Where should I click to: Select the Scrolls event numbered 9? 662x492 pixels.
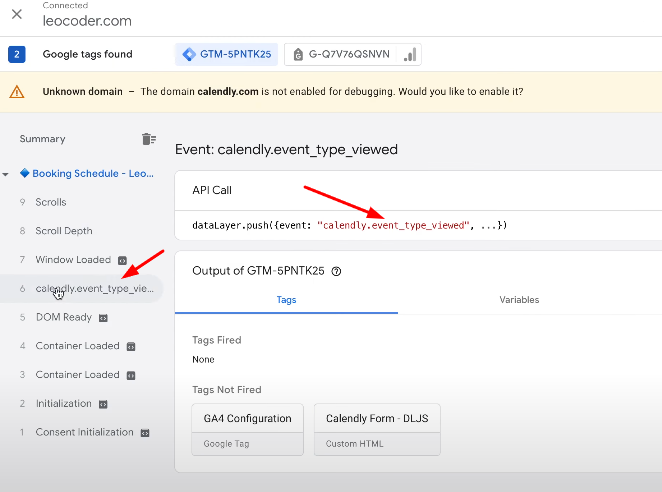[x=51, y=202]
